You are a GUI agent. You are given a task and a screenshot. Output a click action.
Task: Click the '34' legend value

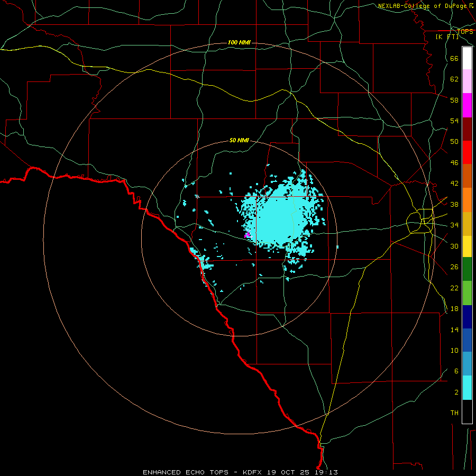click(454, 225)
